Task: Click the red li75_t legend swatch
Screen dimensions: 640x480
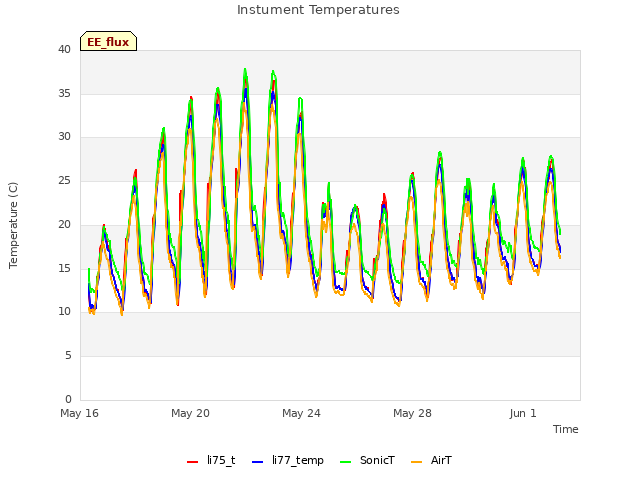Action: (x=192, y=462)
